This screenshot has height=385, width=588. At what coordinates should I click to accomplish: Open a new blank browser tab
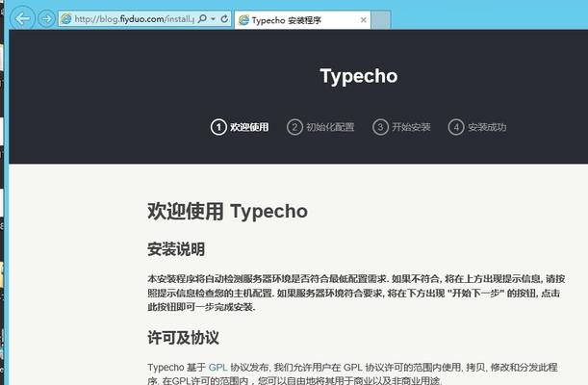coord(381,20)
